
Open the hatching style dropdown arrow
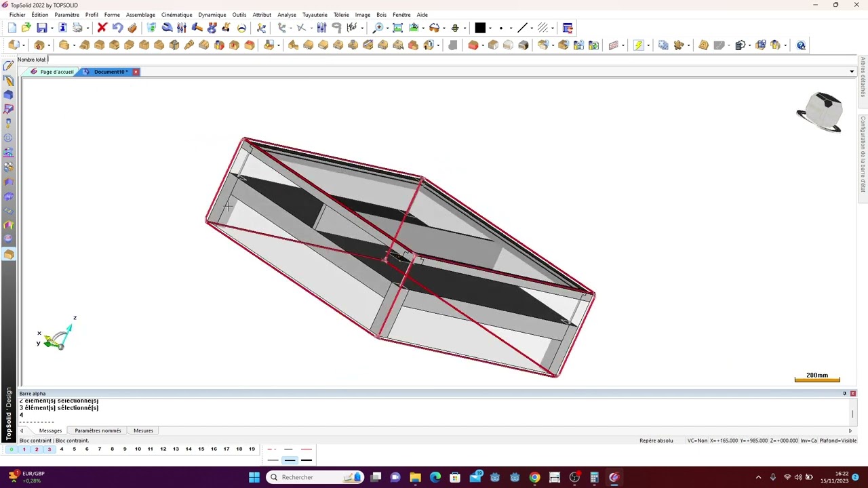coord(553,28)
